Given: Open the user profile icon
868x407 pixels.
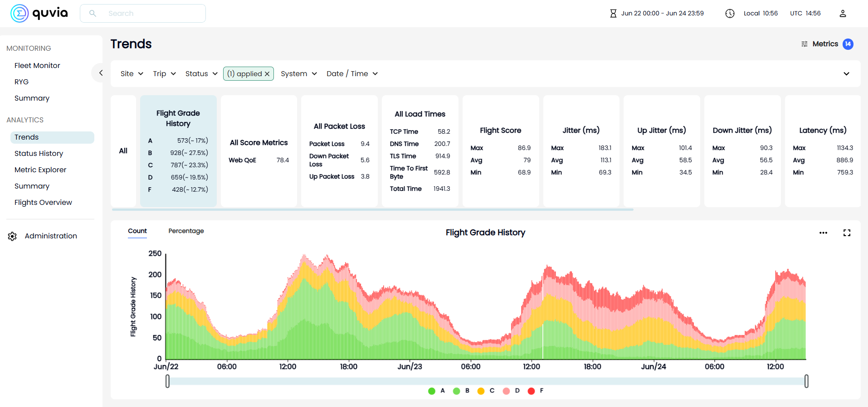Looking at the screenshot, I should (x=843, y=14).
